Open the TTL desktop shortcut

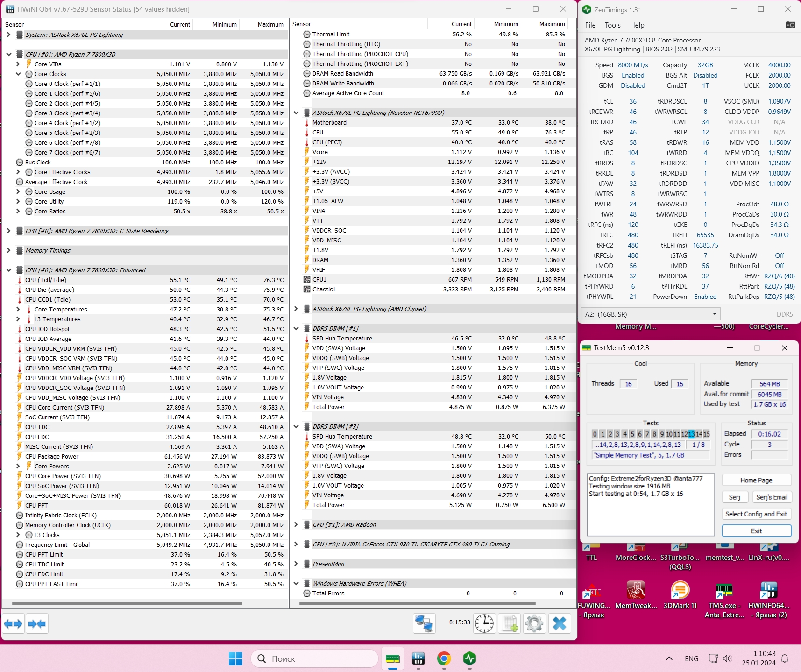[x=591, y=552]
